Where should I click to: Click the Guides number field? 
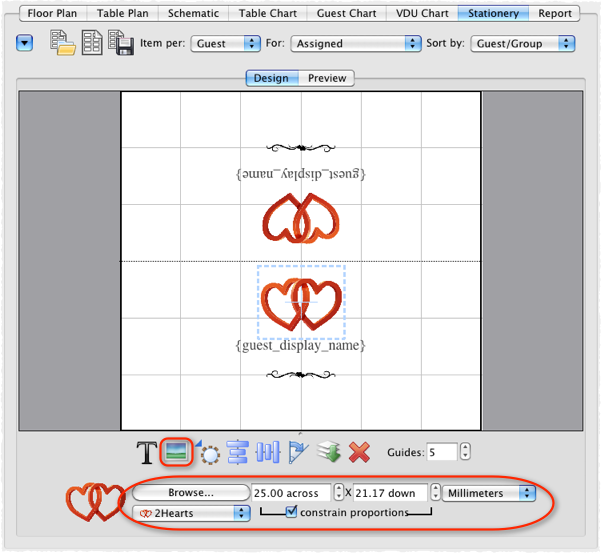point(442,452)
